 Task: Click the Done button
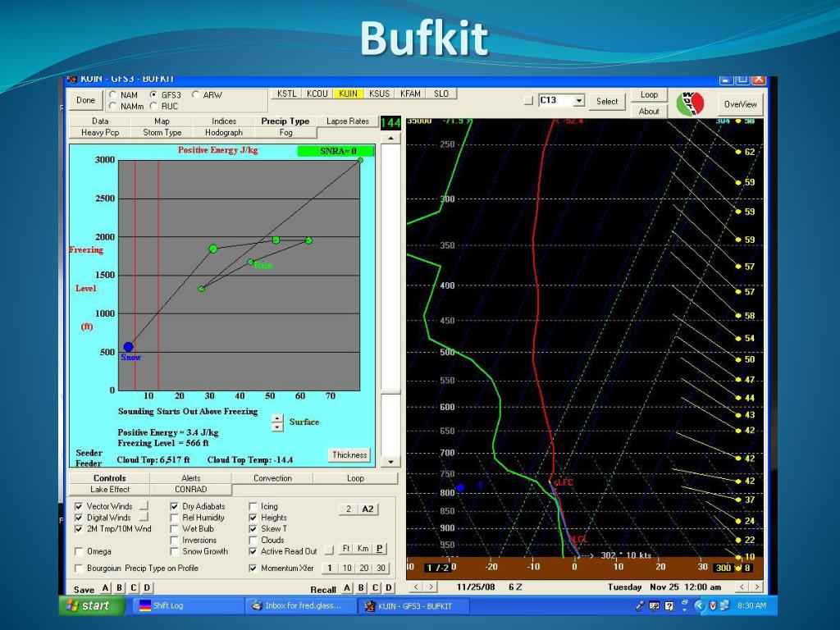coord(85,100)
